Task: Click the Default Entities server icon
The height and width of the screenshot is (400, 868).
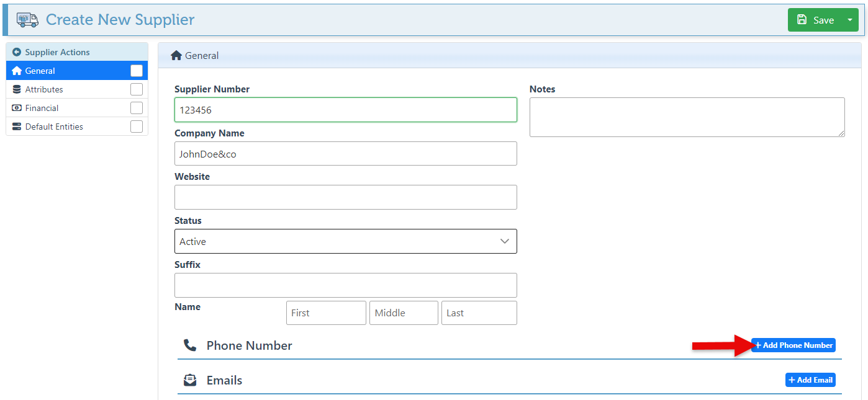Action: (17, 127)
